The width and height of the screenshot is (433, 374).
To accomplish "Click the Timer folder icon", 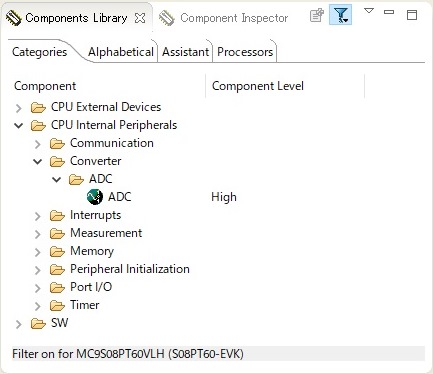I will click(57, 305).
